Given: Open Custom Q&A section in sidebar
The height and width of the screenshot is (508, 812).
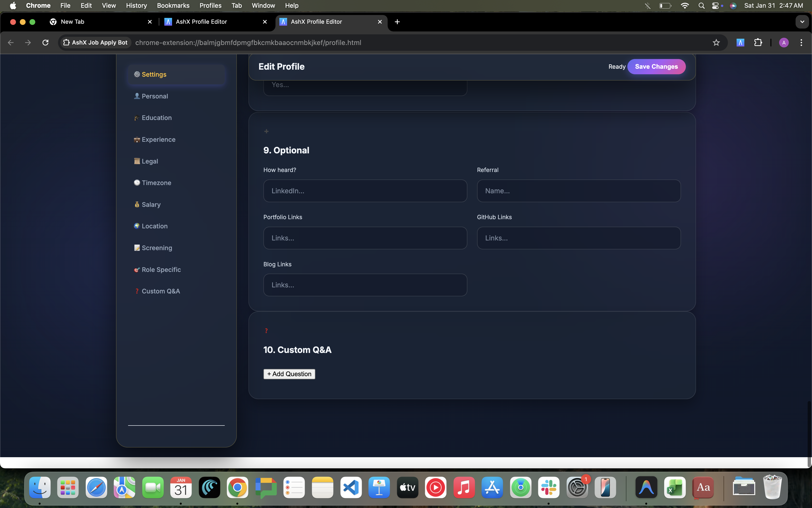Looking at the screenshot, I should (176, 291).
